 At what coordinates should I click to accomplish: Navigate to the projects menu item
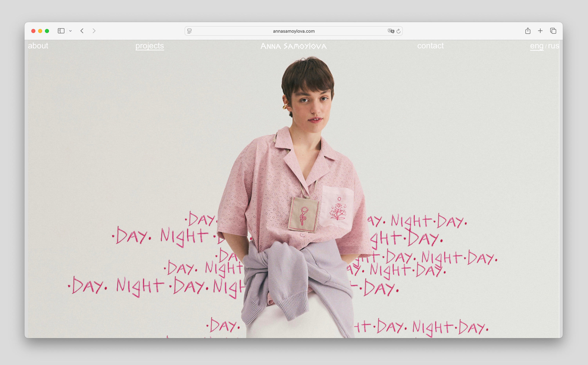tap(150, 46)
